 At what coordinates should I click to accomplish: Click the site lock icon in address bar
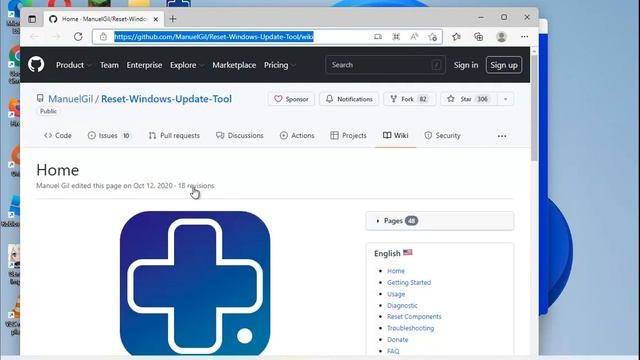tap(103, 37)
